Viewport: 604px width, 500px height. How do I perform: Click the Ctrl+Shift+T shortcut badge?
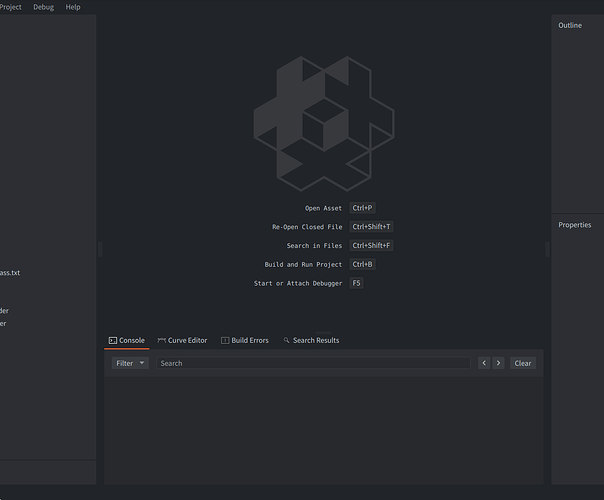tap(371, 227)
